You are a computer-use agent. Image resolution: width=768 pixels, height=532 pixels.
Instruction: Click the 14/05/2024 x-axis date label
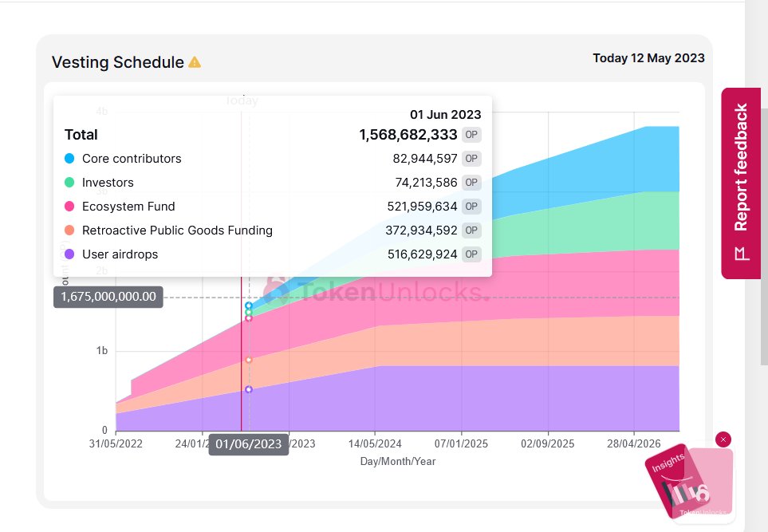[x=375, y=443]
